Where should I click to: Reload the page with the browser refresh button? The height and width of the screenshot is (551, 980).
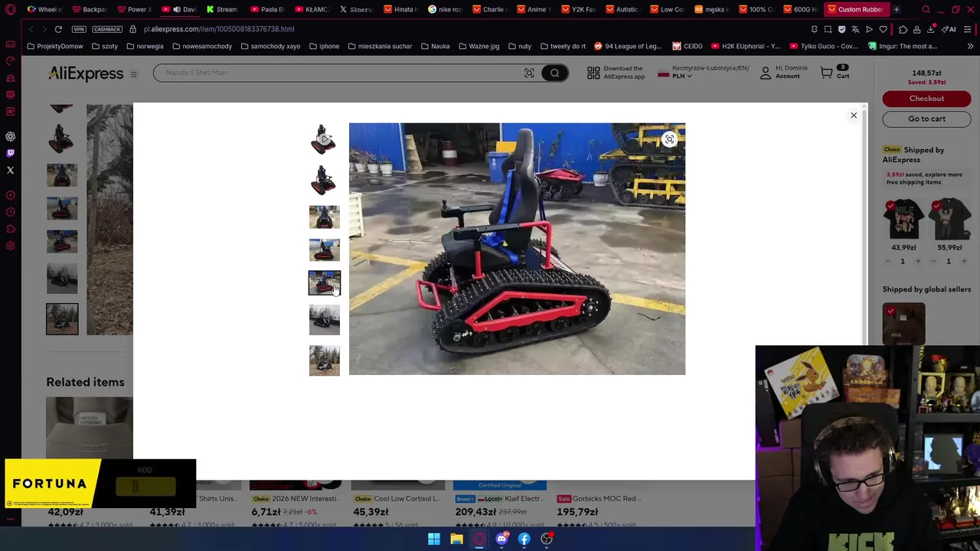pyautogui.click(x=58, y=29)
